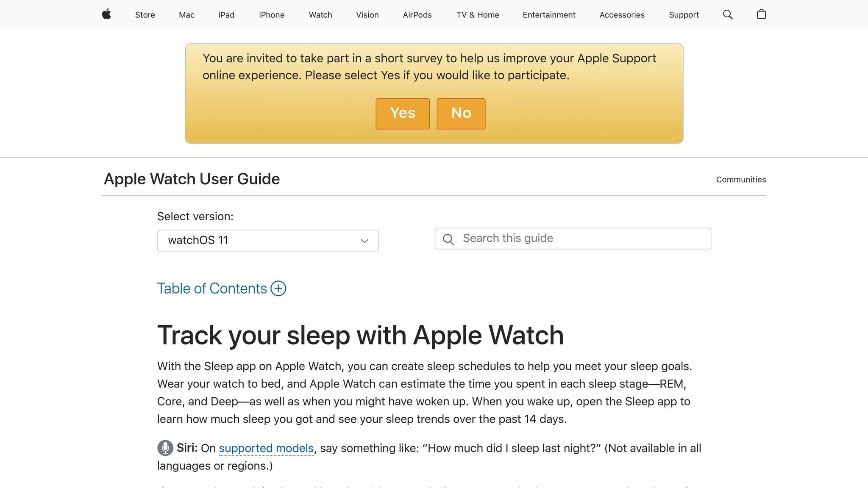Open the TV & Home menu

pyautogui.click(x=478, y=15)
